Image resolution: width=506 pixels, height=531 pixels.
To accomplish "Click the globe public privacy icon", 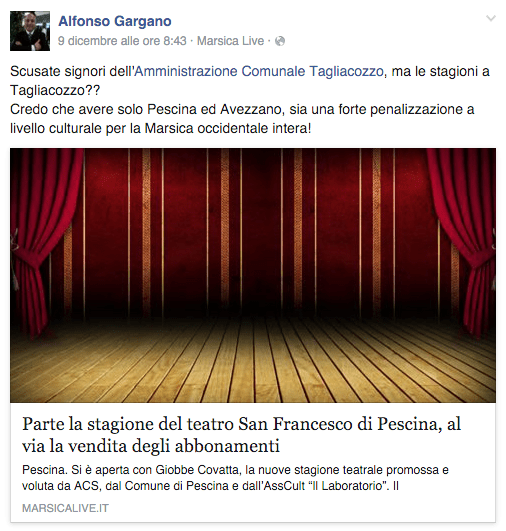I will (280, 41).
